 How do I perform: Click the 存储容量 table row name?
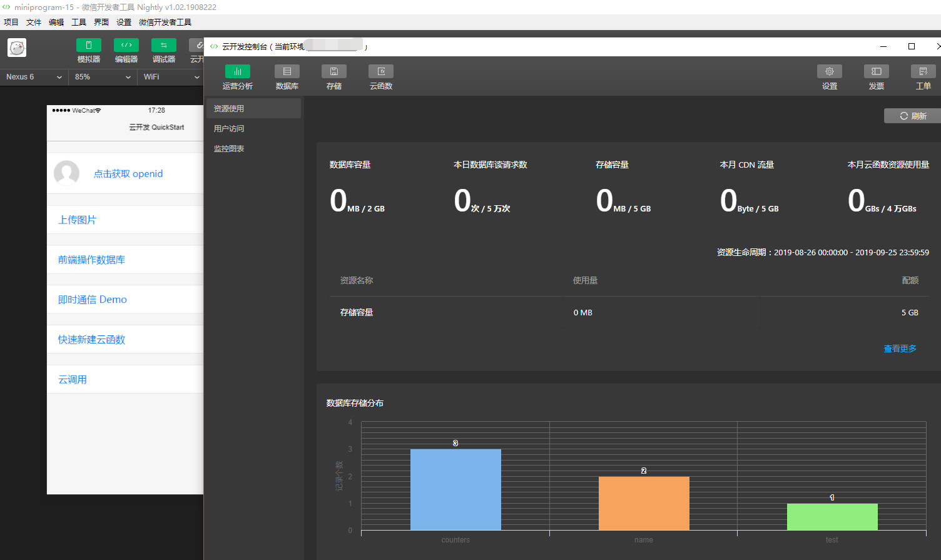click(357, 312)
